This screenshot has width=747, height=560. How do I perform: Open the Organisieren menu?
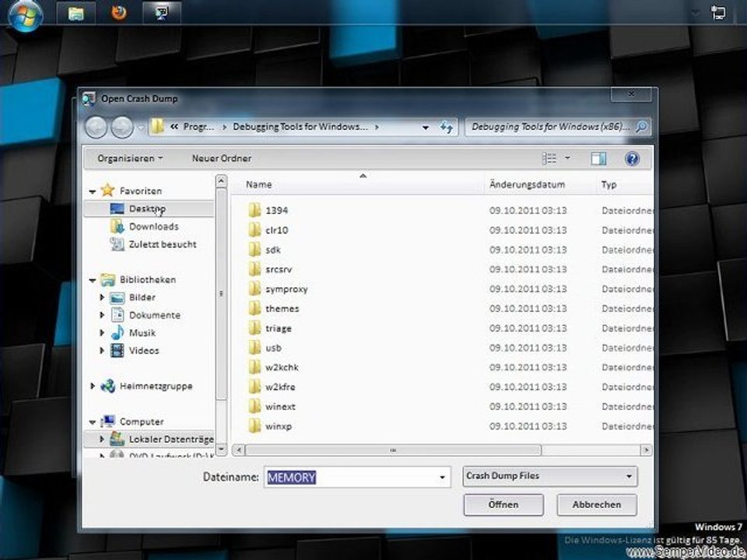(x=130, y=158)
